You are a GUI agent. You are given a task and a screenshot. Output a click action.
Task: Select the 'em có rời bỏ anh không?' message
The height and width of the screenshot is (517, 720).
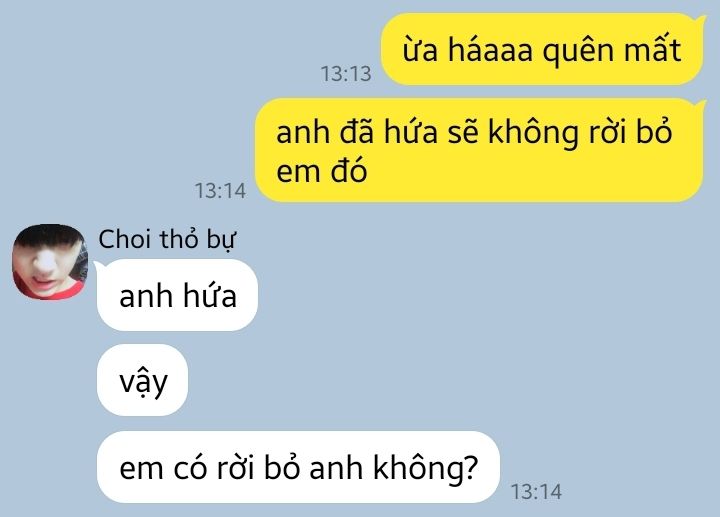(298, 467)
